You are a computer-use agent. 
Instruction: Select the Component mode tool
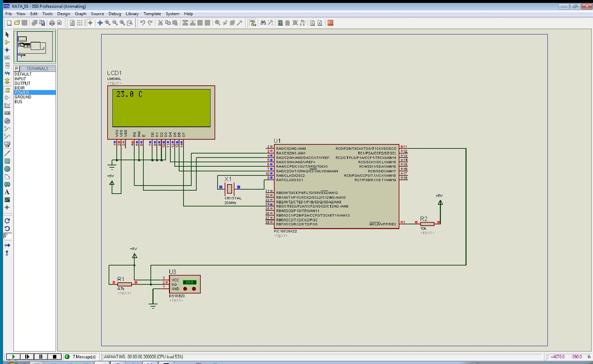[7, 42]
